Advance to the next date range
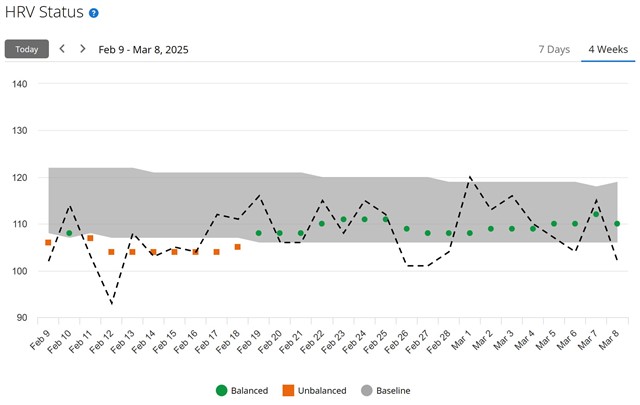The width and height of the screenshot is (640, 405). click(82, 49)
